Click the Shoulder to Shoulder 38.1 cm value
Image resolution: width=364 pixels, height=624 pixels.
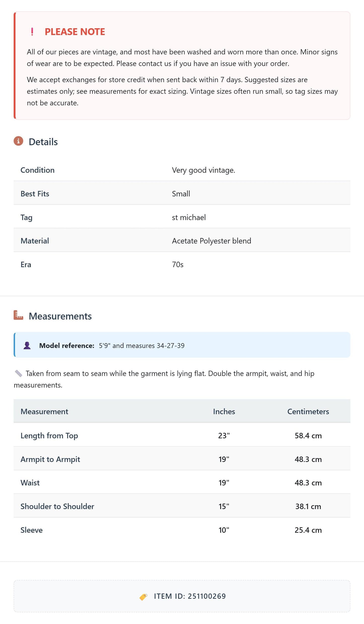[x=308, y=507]
